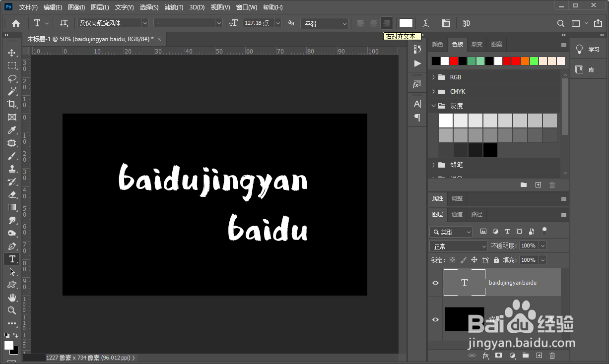Open the warp text dialog
Image resolution: width=609 pixels, height=364 pixels.
[x=426, y=23]
